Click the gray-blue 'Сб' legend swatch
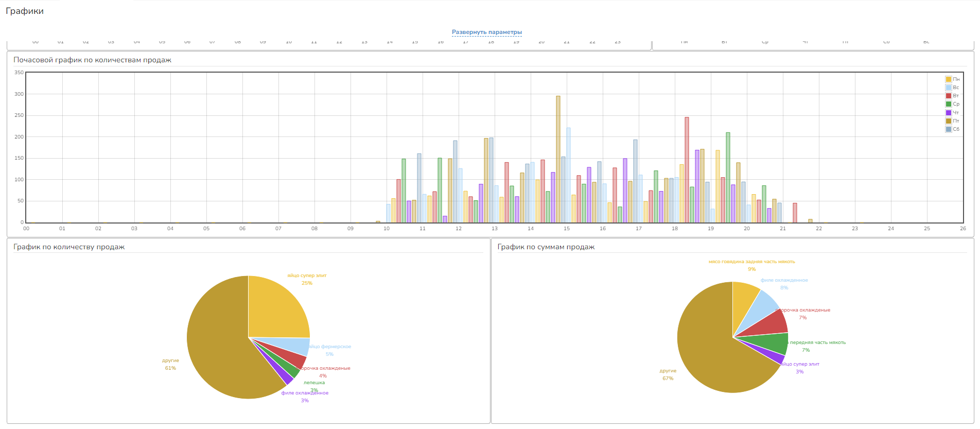Screen dimensions: 980x429 coord(948,129)
